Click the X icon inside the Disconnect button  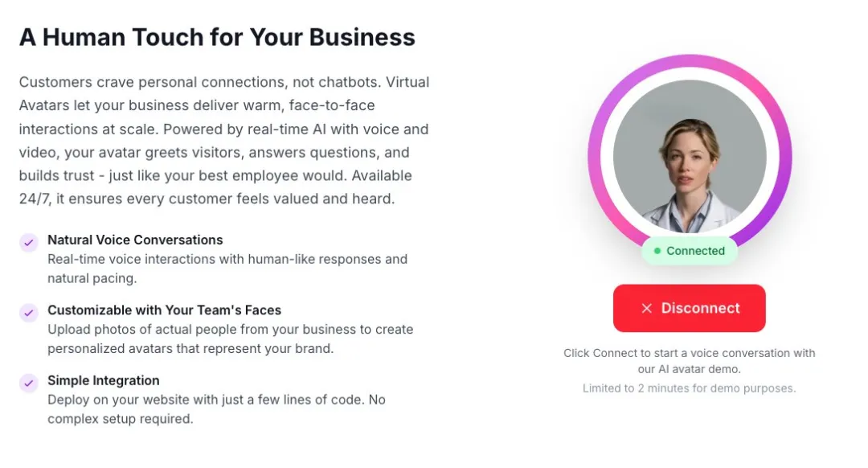click(646, 308)
